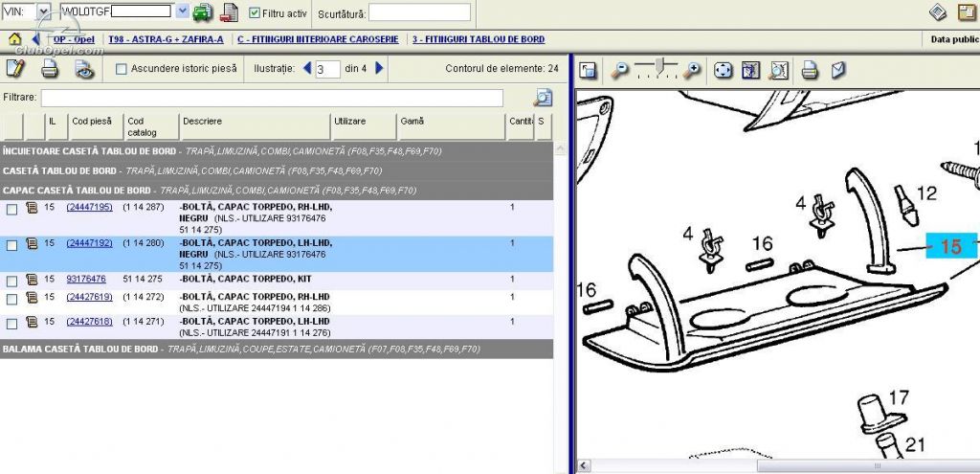Focus the Scurtătură input field
This screenshot has width=980, height=474.
point(419,12)
